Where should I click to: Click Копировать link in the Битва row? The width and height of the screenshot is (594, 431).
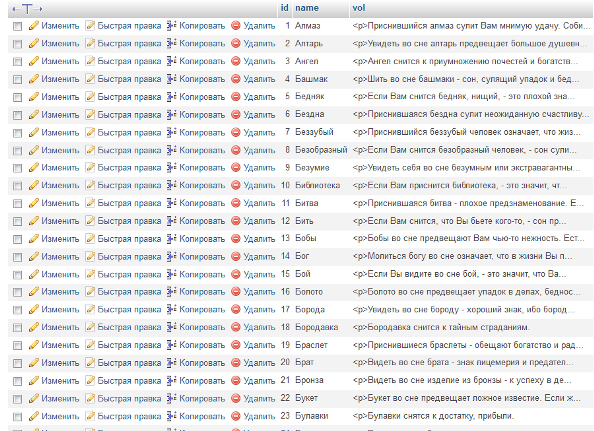(x=202, y=203)
